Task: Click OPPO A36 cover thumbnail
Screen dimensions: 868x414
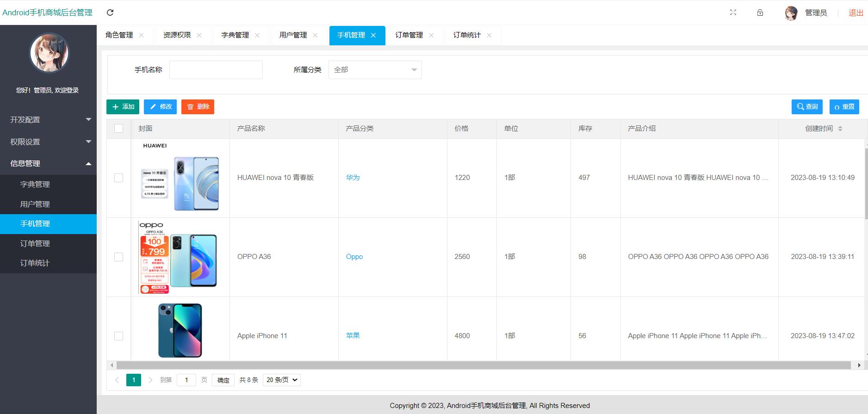Action: coord(178,258)
